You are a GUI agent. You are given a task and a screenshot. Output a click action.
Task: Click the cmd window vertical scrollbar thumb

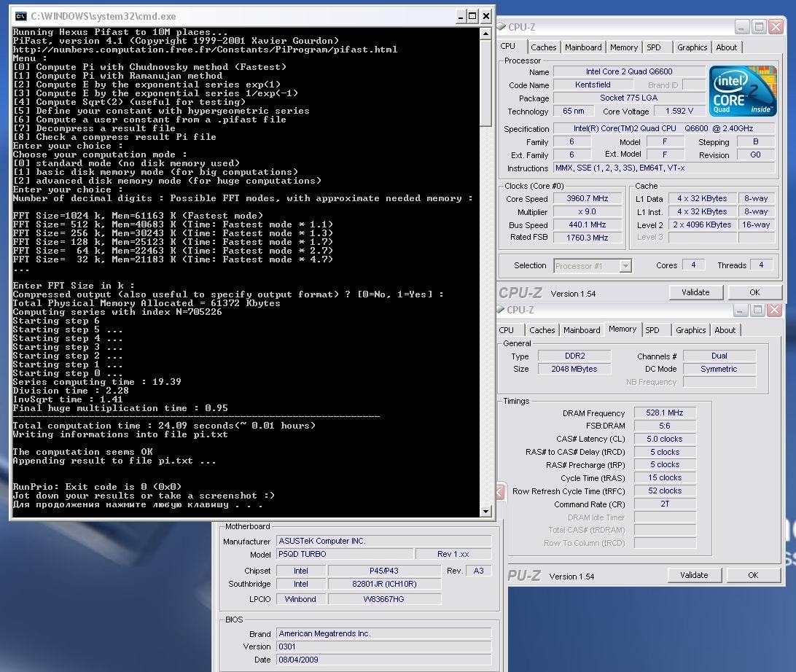485,83
